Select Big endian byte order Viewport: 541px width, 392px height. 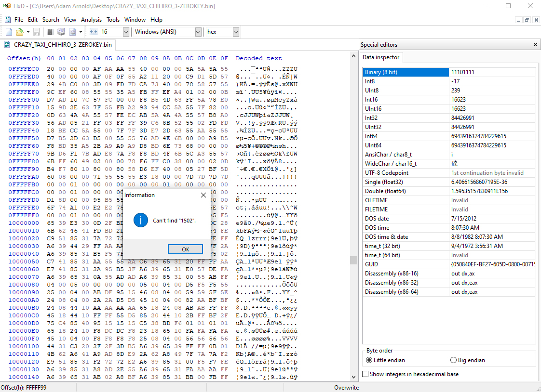pyautogui.click(x=468, y=360)
